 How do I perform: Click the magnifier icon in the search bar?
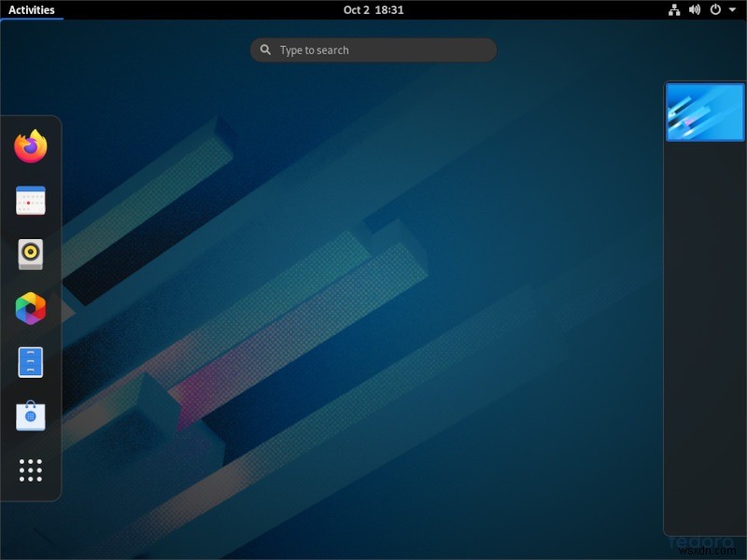[265, 49]
